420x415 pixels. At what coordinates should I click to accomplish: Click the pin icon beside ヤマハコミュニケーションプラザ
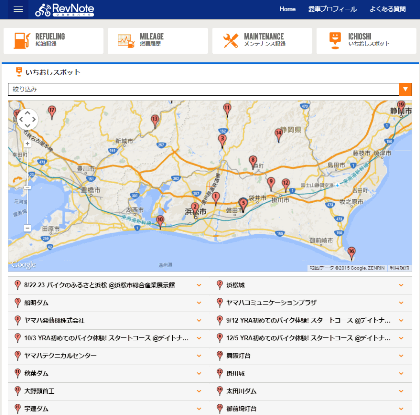[x=219, y=303]
